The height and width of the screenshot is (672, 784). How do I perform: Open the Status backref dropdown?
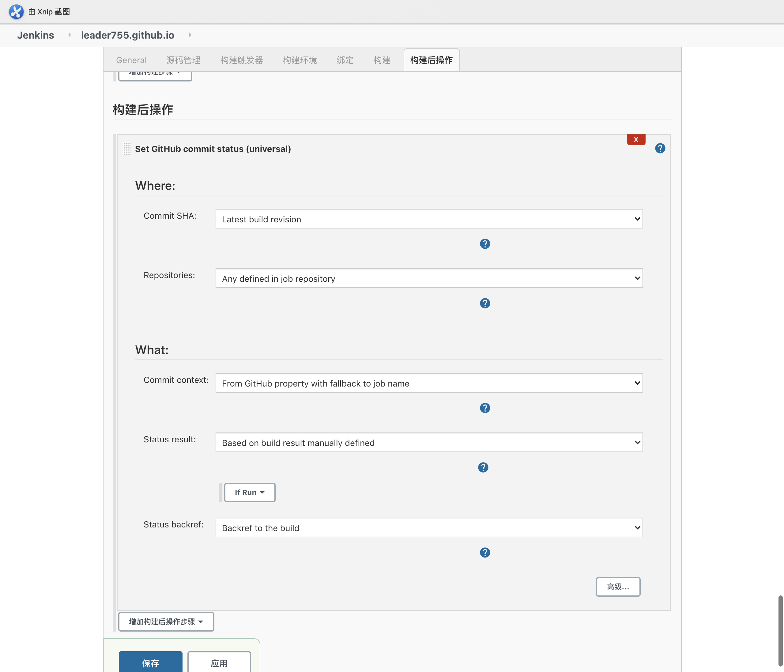point(429,528)
